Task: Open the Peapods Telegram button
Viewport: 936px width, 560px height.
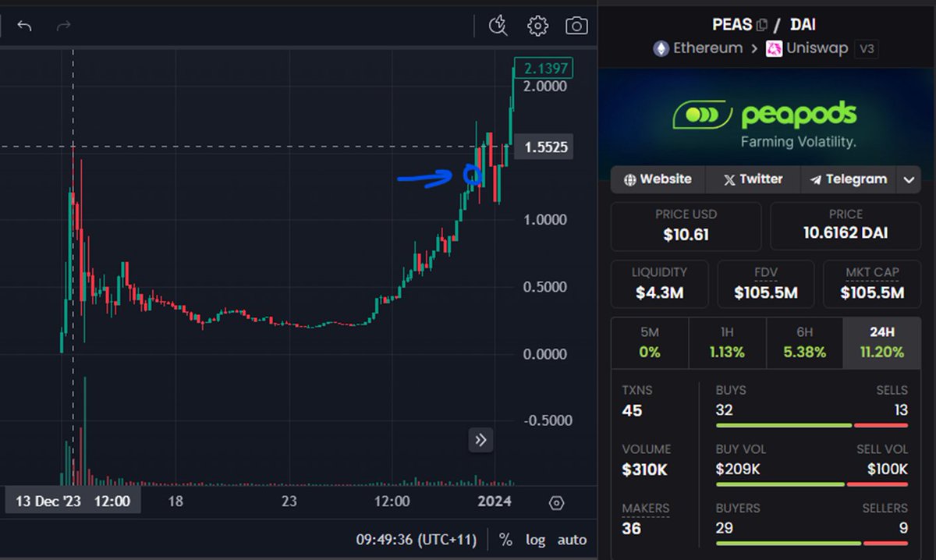Action: (849, 179)
